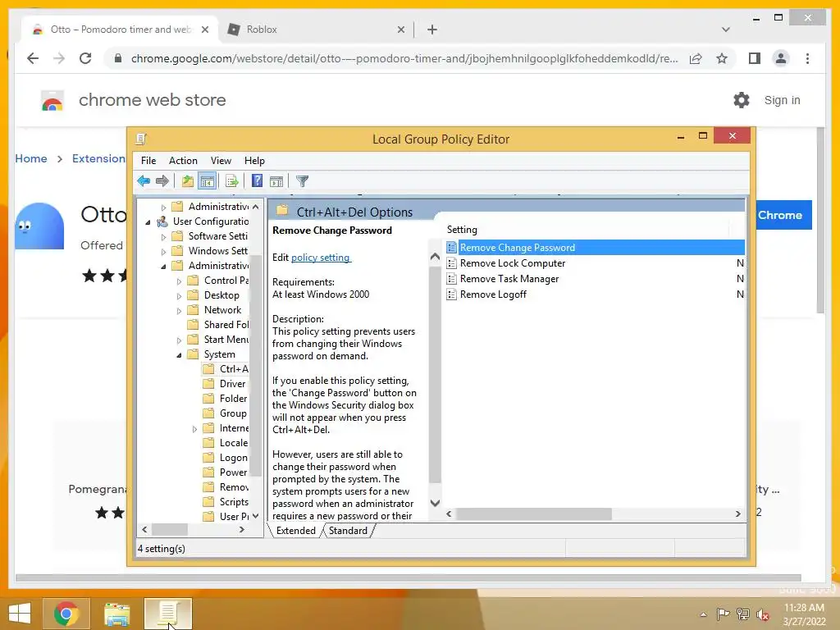
Task: Expand the Control Panel tree node
Action: click(179, 281)
